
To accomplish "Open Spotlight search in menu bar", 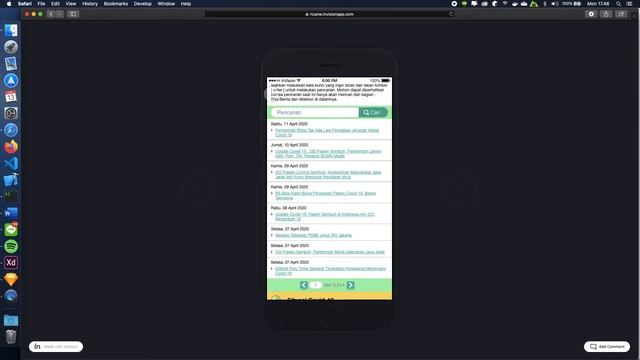I will 619,4.
